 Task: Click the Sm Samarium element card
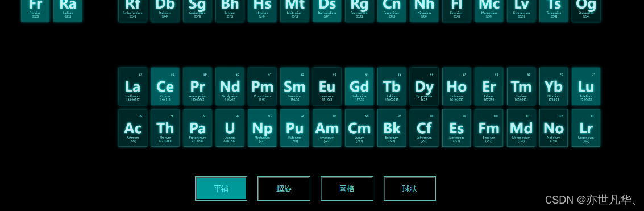(x=294, y=86)
